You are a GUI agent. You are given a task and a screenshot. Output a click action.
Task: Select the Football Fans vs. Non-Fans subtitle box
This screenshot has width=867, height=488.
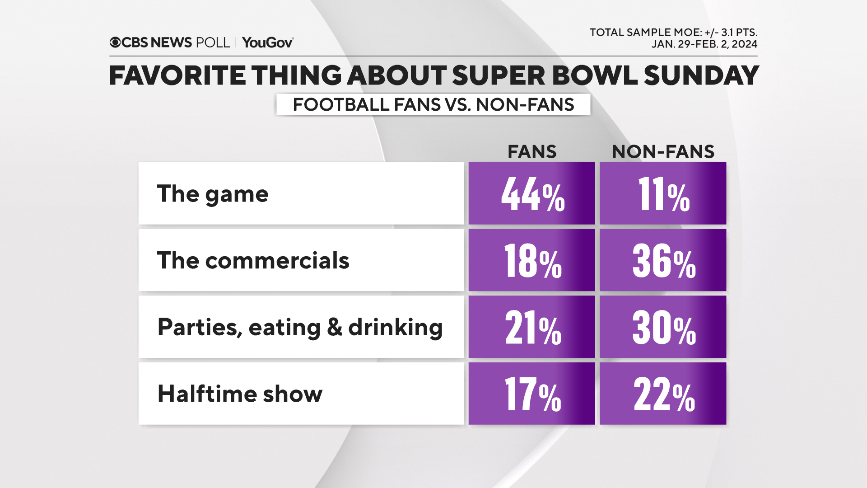tap(432, 105)
